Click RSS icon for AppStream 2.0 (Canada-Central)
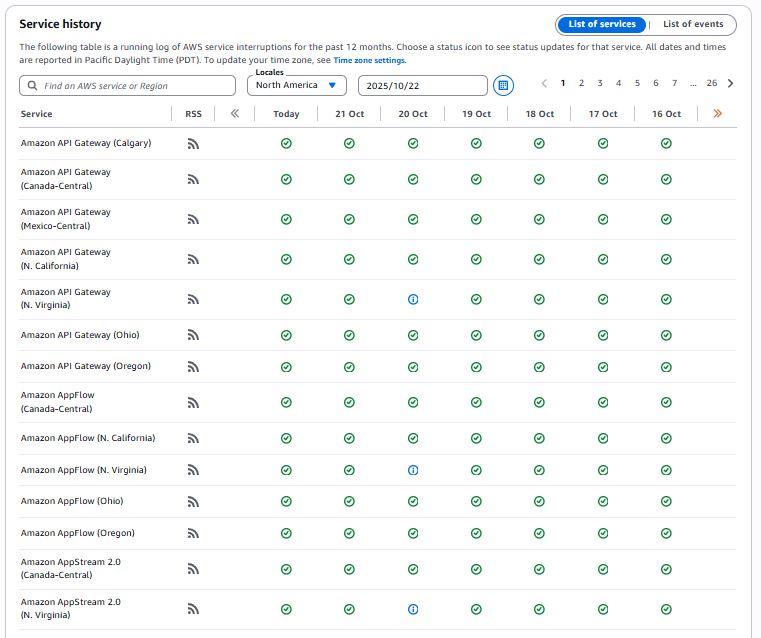Image resolution: width=761 pixels, height=638 pixels. [193, 569]
